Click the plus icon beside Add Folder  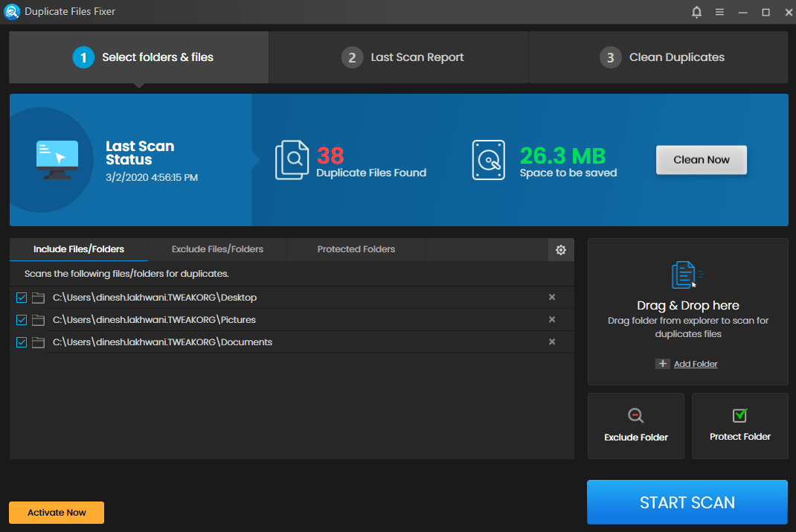tap(663, 363)
